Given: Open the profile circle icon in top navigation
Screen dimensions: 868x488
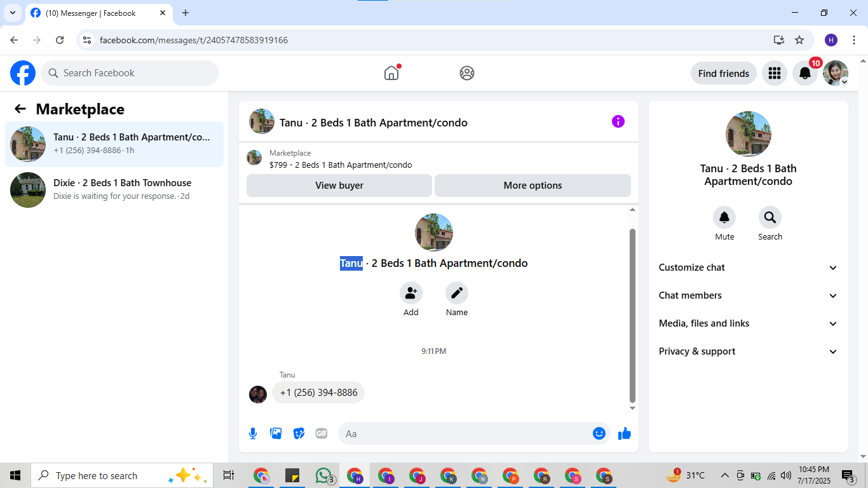Looking at the screenshot, I should point(467,73).
